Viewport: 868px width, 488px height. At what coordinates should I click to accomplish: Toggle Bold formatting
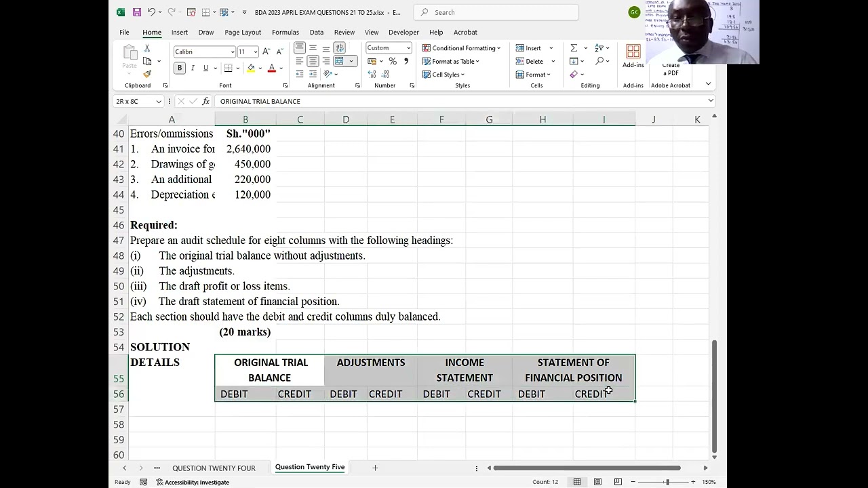pos(180,68)
